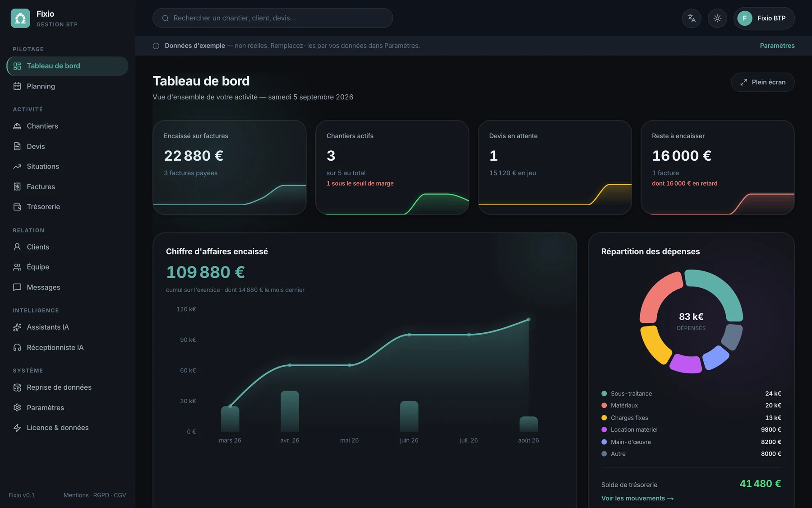Follow the Paramètres link in the banner
Image resolution: width=812 pixels, height=508 pixels.
(777, 46)
